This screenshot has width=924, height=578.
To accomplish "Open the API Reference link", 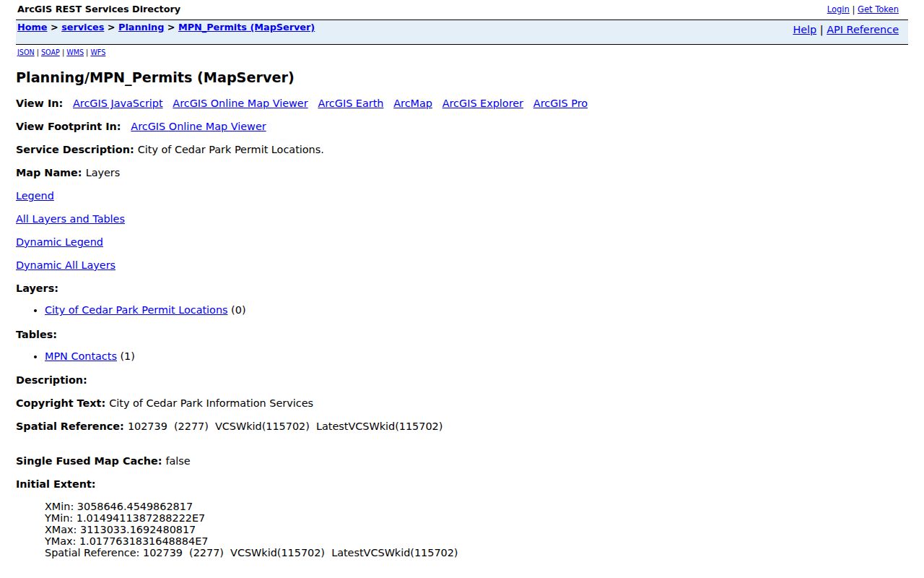I will pos(863,30).
